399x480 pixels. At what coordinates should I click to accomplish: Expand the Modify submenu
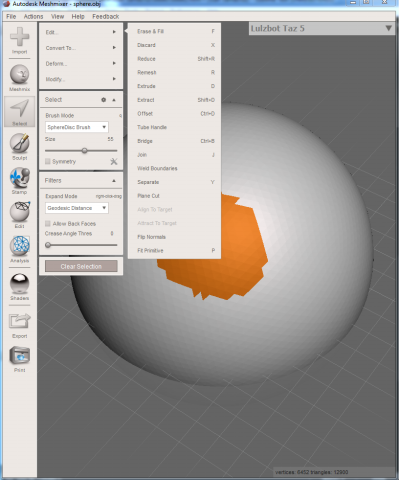(81, 79)
